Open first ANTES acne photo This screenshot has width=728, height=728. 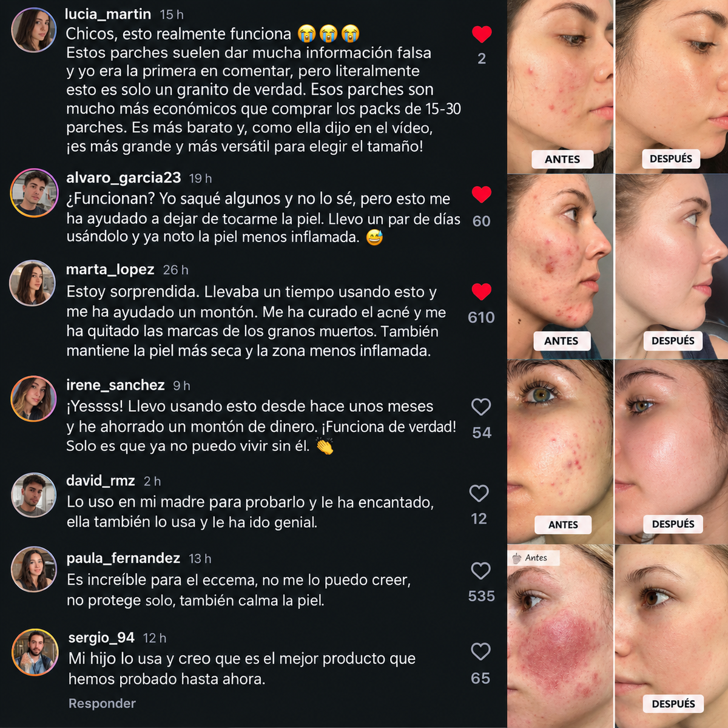(x=560, y=86)
